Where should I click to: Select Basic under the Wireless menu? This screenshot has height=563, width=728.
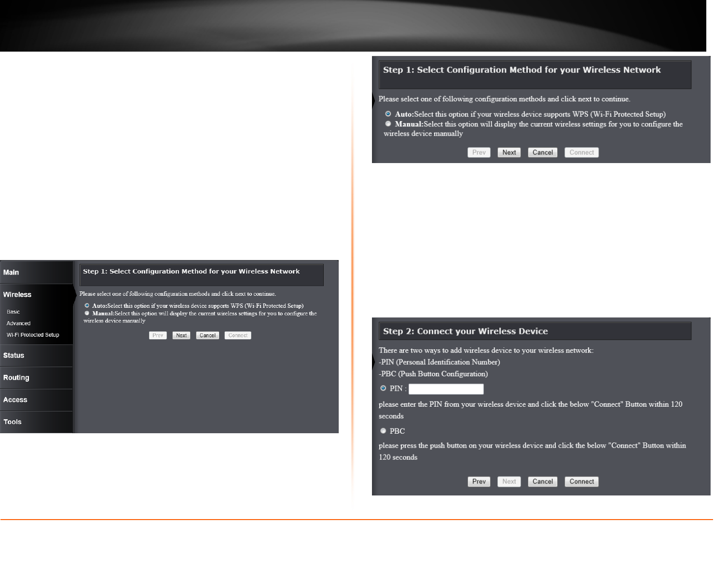[x=14, y=312]
